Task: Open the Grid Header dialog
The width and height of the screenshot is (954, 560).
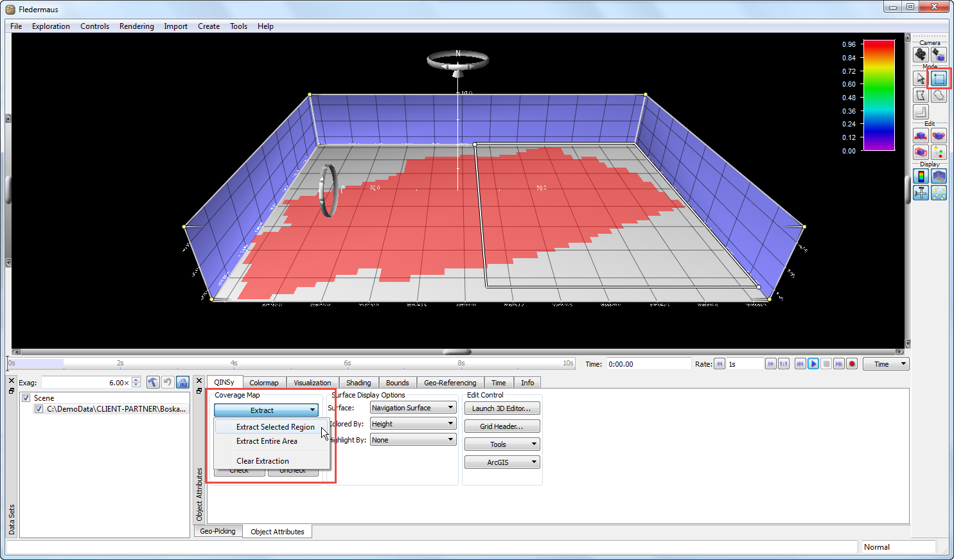Action: click(x=501, y=426)
